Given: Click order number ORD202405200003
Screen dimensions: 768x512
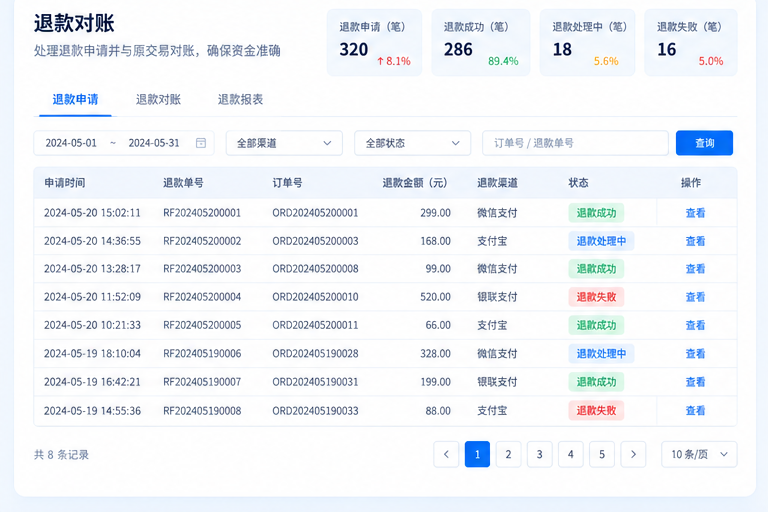Looking at the screenshot, I should (x=315, y=241).
